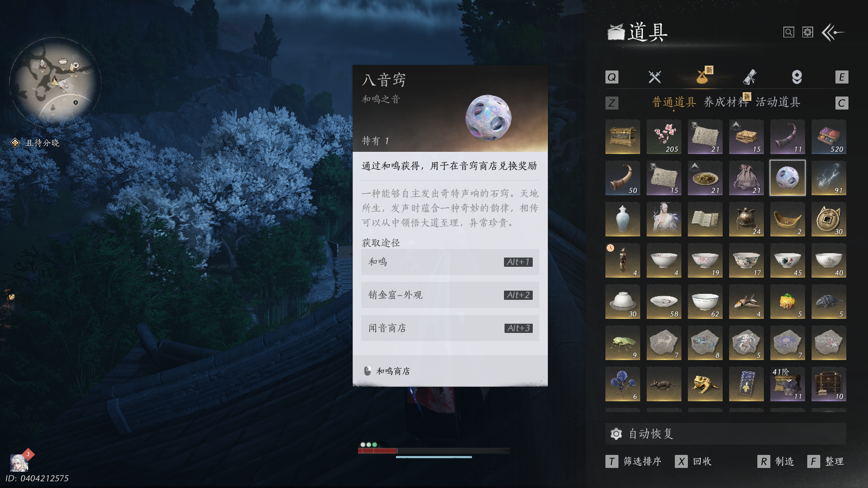The image size is (868, 488).
Task: Select the crossed swords weapons category icon
Action: [655, 77]
